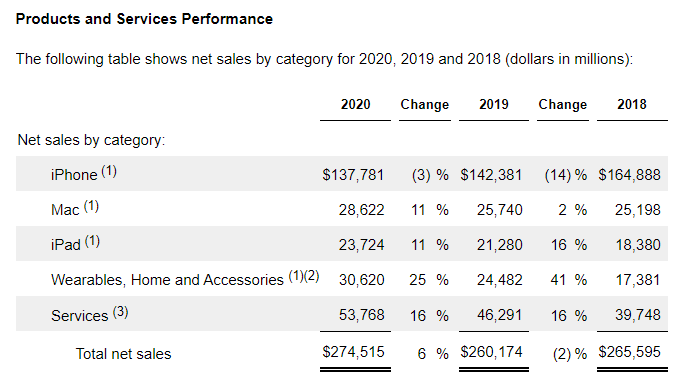Select Mac 2020 value 28,622

(x=361, y=210)
